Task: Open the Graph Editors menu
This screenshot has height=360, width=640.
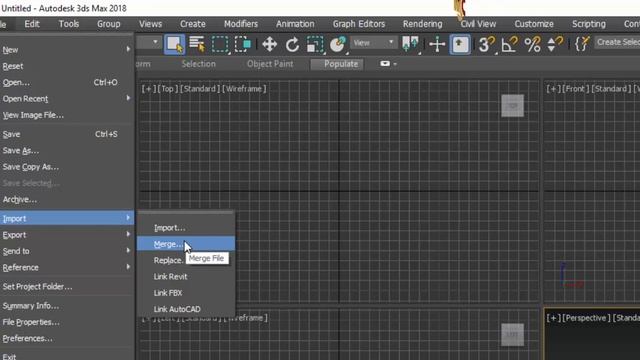Action: [x=359, y=24]
